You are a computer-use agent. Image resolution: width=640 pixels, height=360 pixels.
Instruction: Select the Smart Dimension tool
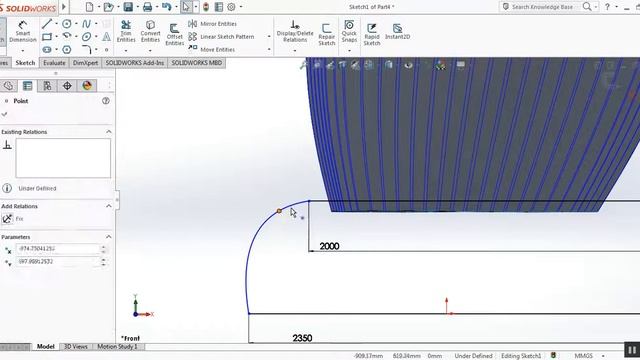(23, 31)
